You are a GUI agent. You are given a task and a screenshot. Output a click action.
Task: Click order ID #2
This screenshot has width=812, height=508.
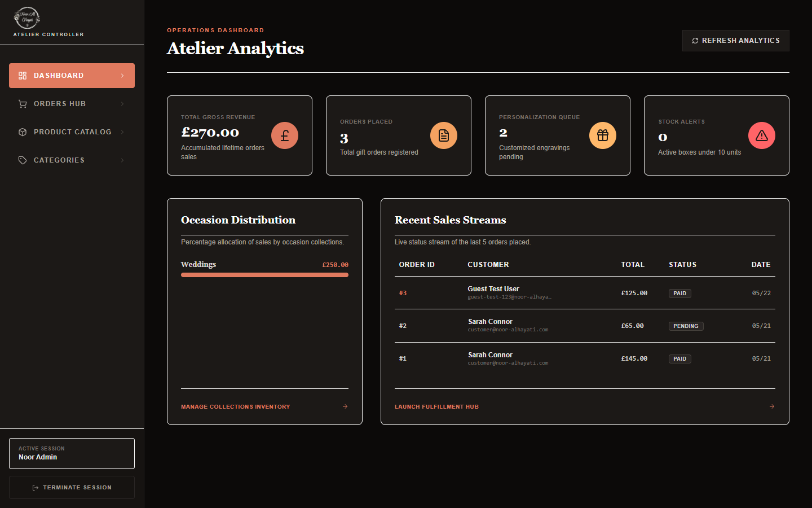click(x=403, y=326)
